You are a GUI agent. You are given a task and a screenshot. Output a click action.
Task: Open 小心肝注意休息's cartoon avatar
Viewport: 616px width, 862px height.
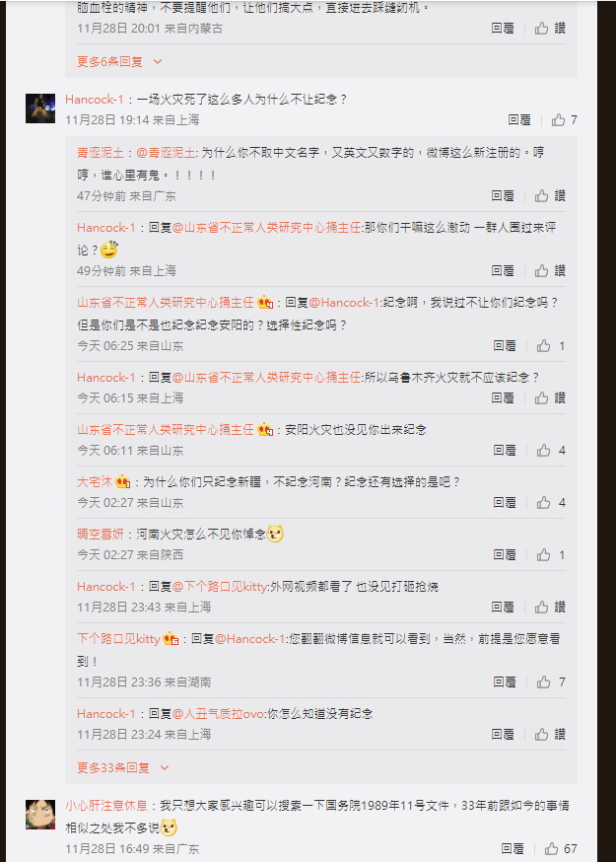(x=40, y=815)
